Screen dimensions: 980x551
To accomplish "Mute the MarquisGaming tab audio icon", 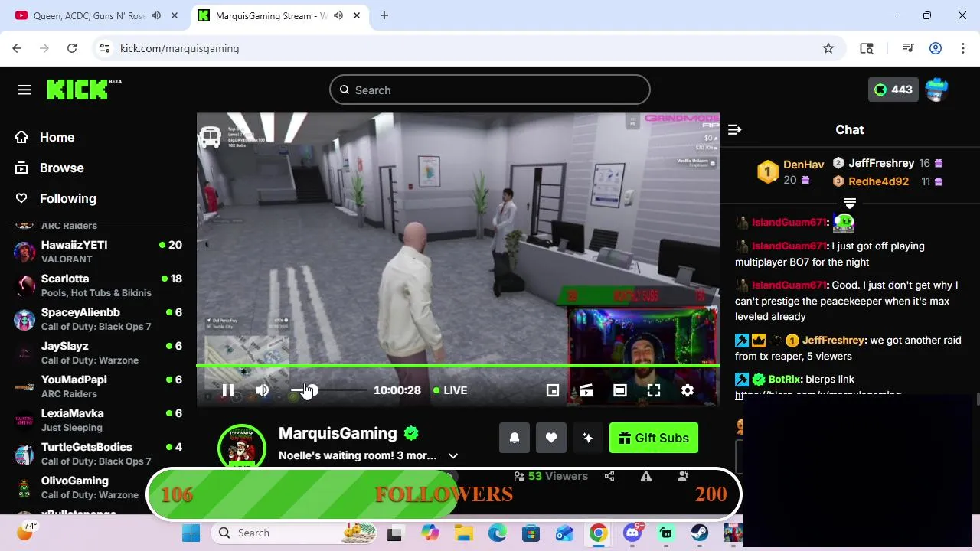I will 338,15.
